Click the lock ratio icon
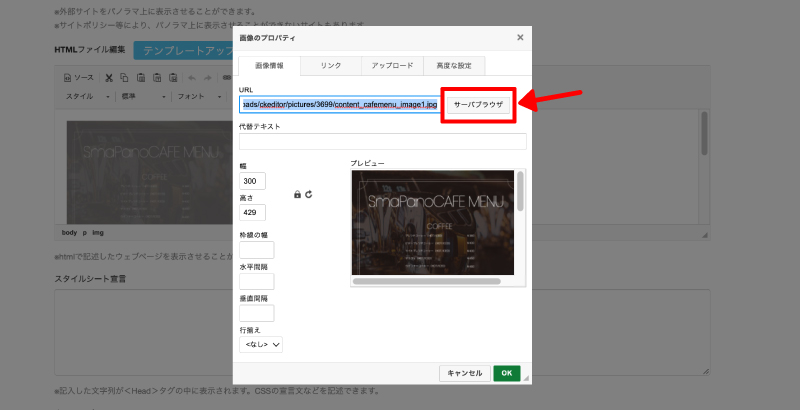Screen dimensions: 800x410 pyautogui.click(x=297, y=194)
